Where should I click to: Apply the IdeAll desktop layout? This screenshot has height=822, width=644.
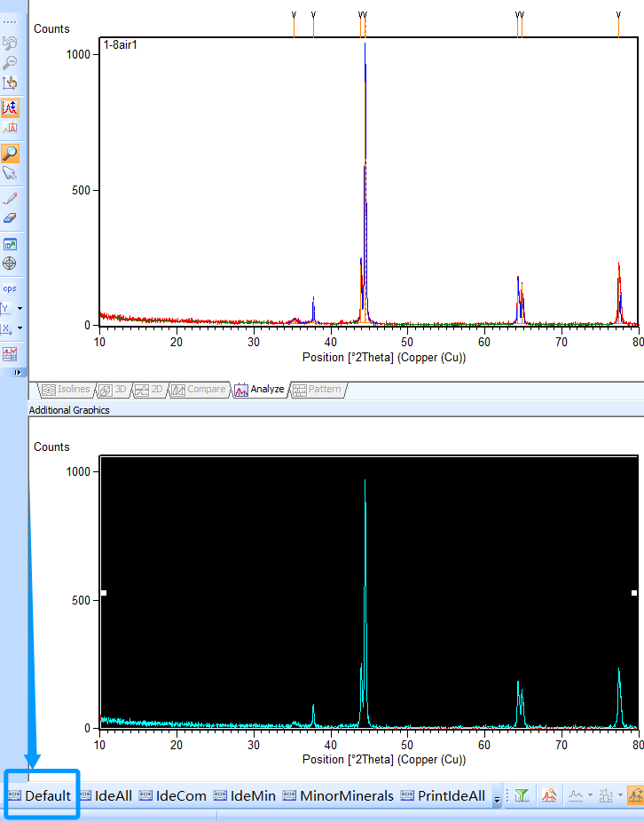(x=105, y=795)
